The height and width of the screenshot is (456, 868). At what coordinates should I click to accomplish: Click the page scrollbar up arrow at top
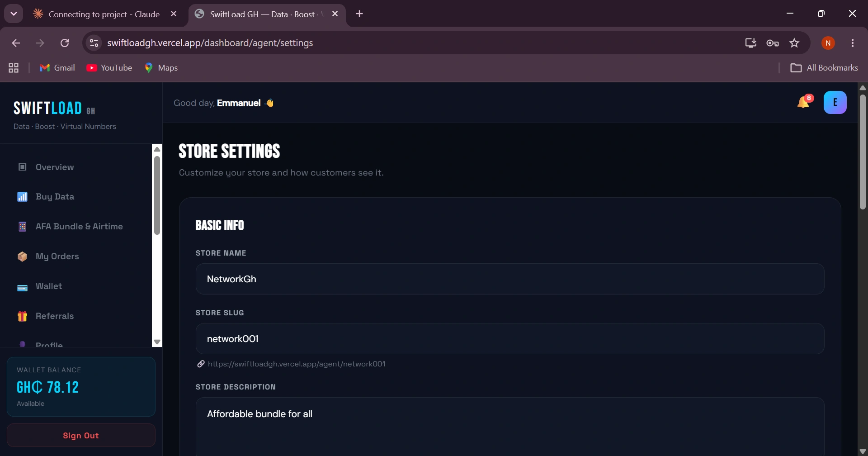click(863, 88)
